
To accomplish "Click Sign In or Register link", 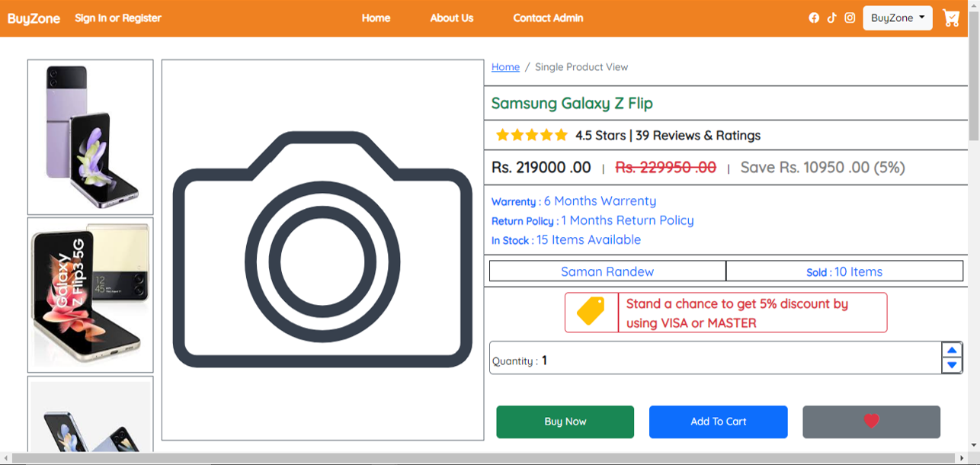I will [x=118, y=18].
